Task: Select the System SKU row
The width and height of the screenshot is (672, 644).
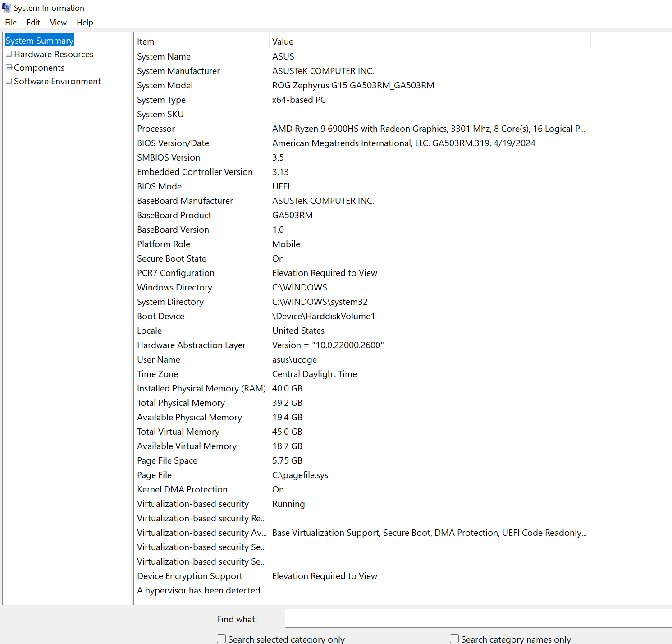Action: (x=362, y=114)
